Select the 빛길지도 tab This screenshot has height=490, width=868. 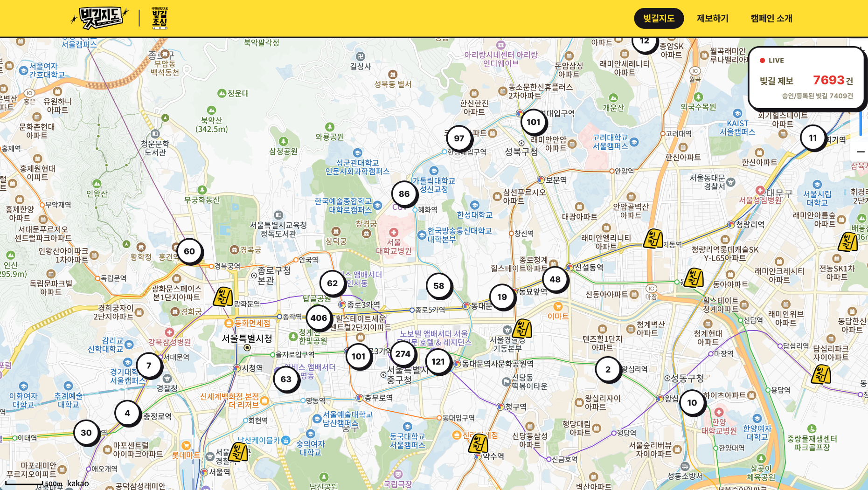coord(659,18)
